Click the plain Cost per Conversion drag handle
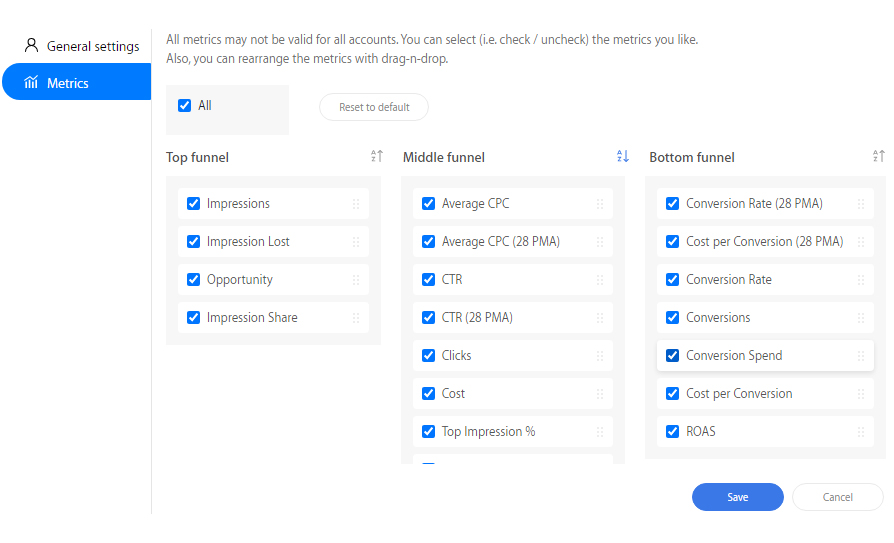Screen dimensions: 894x543 (x=861, y=394)
